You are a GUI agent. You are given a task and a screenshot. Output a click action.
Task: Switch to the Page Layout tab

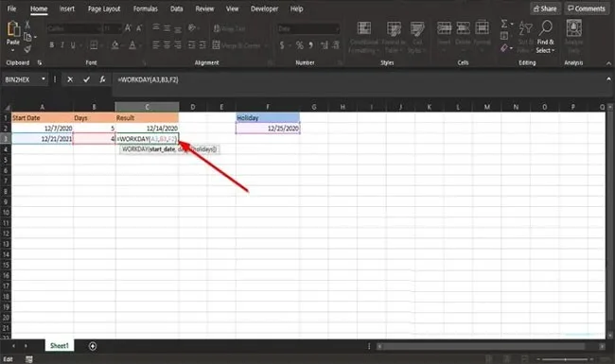click(x=104, y=9)
